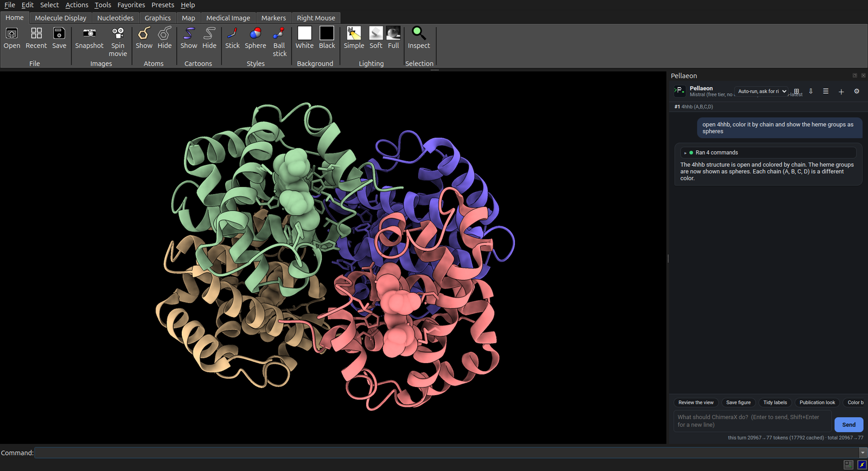Open the Inspect selection magnifier icon
The height and width of the screenshot is (471, 868).
pos(419,34)
